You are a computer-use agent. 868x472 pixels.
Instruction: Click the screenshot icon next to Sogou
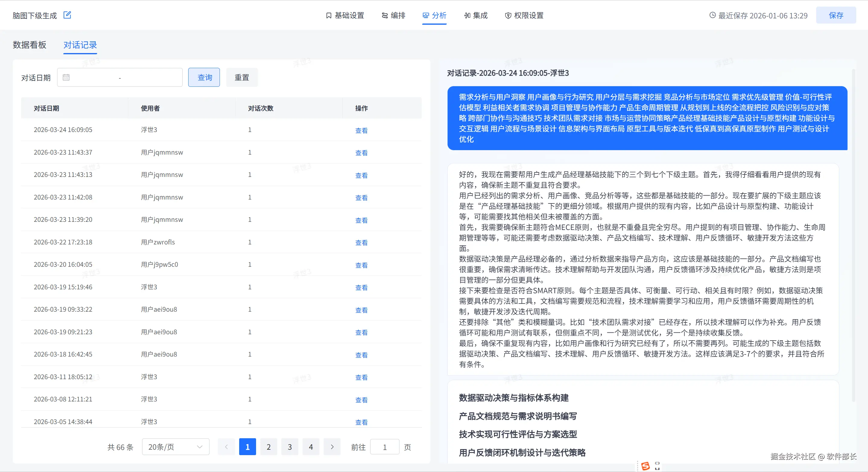click(x=657, y=466)
